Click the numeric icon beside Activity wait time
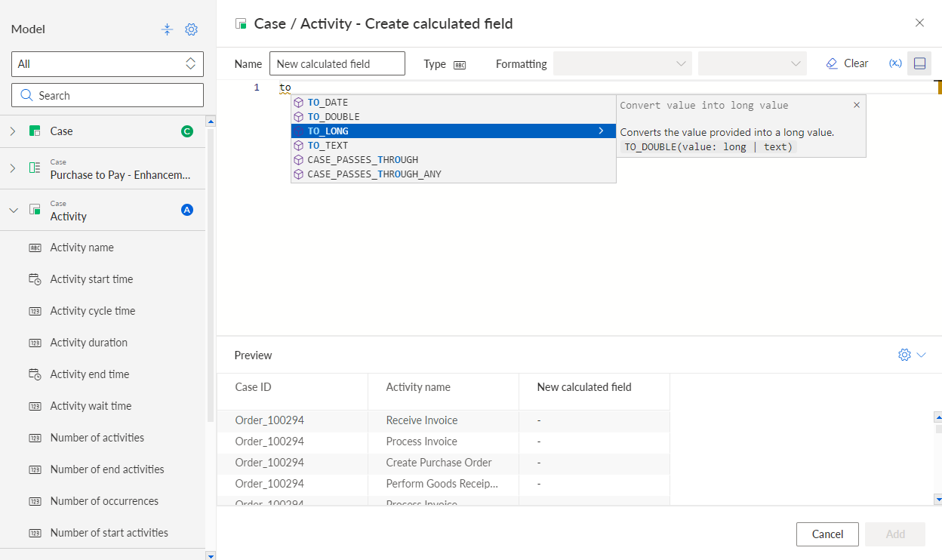Viewport: 942px width, 560px height. [x=35, y=406]
